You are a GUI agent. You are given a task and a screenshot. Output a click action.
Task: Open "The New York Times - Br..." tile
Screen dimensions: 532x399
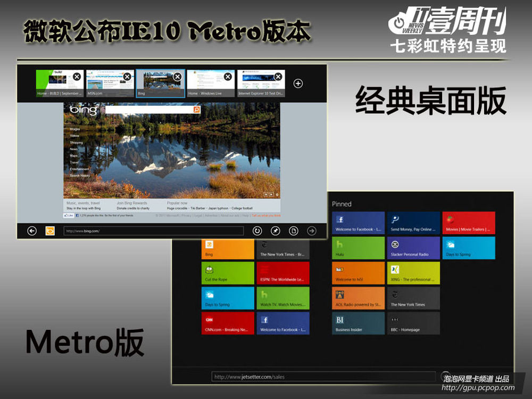click(283, 249)
